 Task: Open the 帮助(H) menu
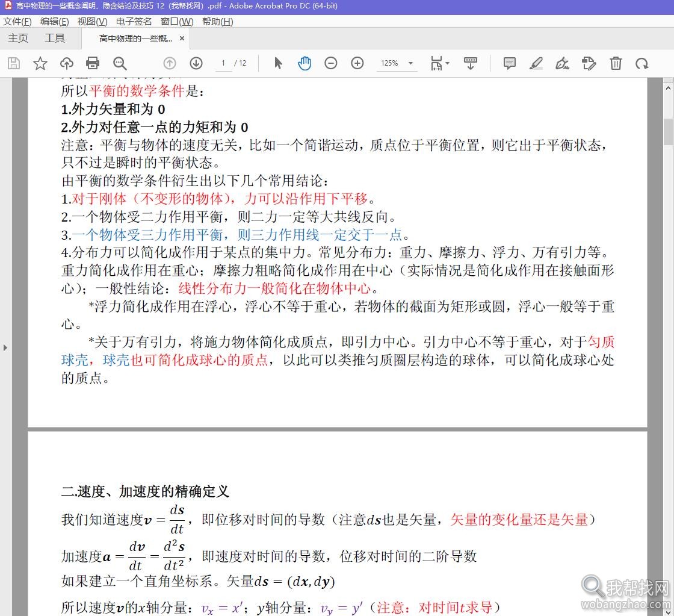point(217,22)
